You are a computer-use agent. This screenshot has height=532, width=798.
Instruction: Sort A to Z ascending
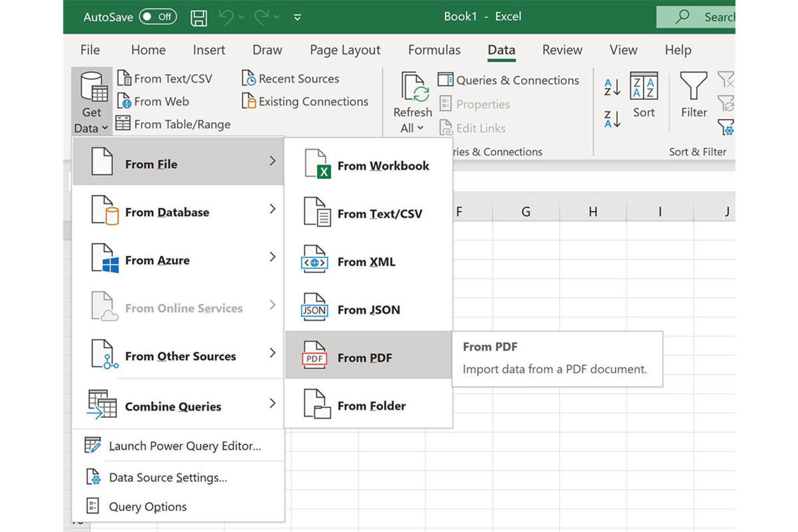coord(612,87)
